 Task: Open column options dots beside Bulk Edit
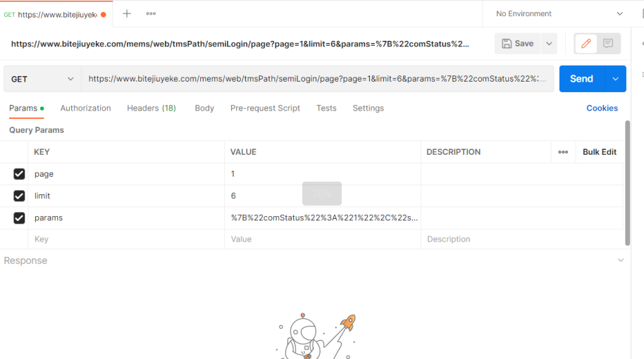(563, 152)
